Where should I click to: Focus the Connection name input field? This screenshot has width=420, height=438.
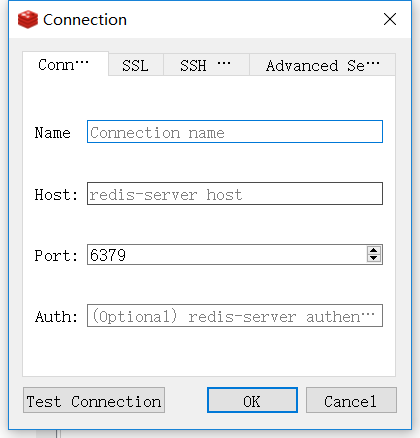tap(235, 132)
